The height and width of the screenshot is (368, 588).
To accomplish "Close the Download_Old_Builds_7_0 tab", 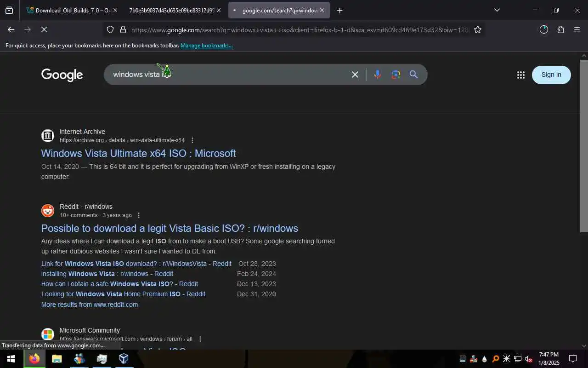I will (x=115, y=10).
